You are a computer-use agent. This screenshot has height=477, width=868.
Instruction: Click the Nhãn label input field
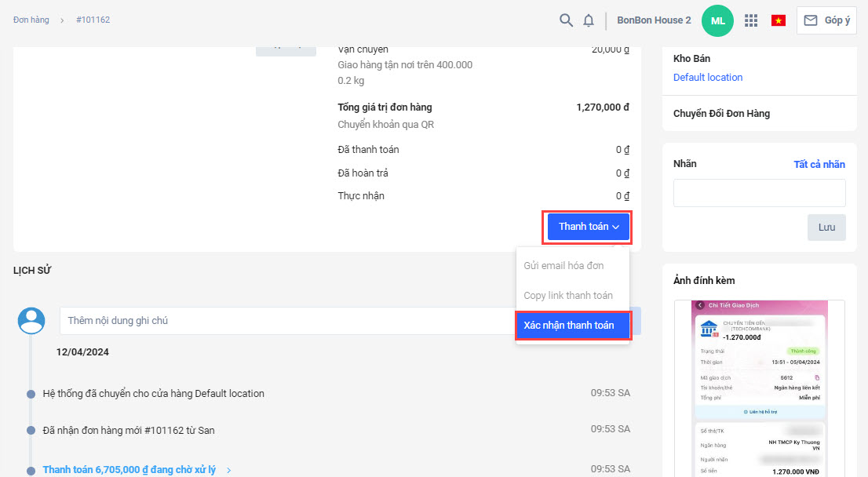tap(759, 193)
